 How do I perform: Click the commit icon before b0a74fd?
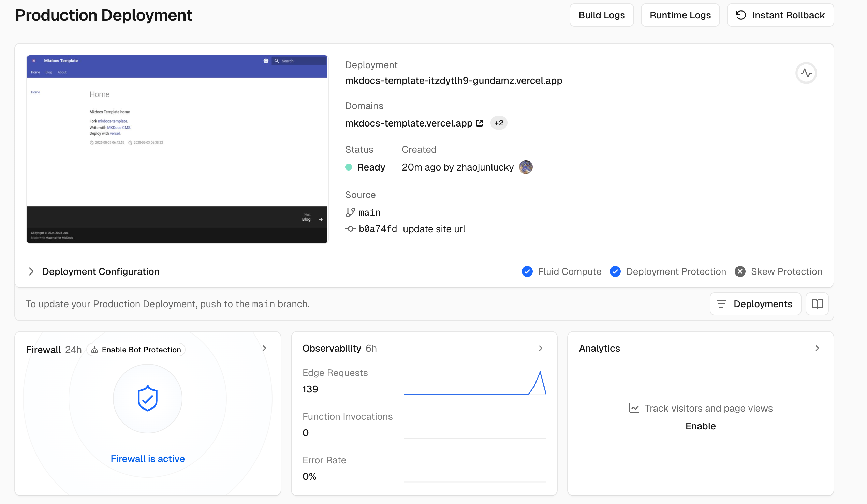[351, 229]
